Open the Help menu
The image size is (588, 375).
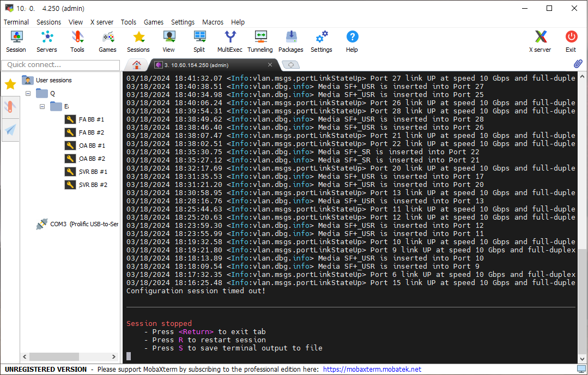click(x=238, y=22)
